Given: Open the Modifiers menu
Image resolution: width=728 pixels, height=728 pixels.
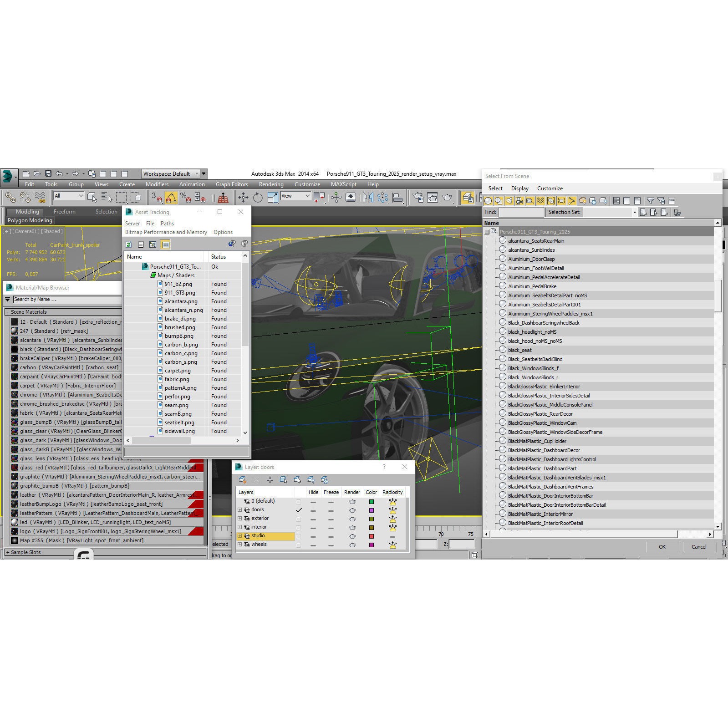Looking at the screenshot, I should 157,184.
